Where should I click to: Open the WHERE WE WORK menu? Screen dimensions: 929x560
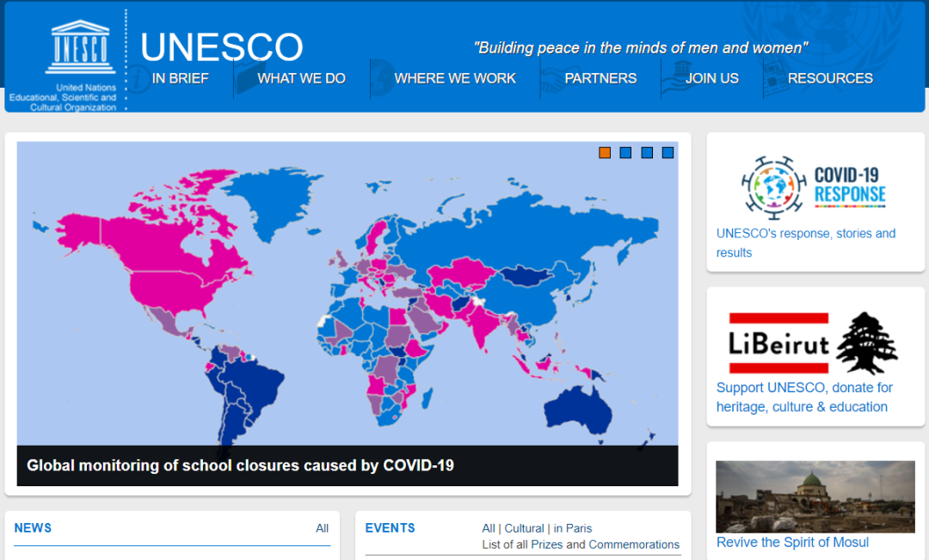tap(455, 78)
